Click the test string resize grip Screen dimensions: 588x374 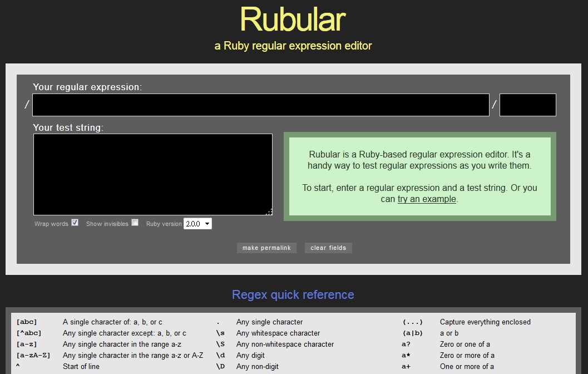point(269,212)
